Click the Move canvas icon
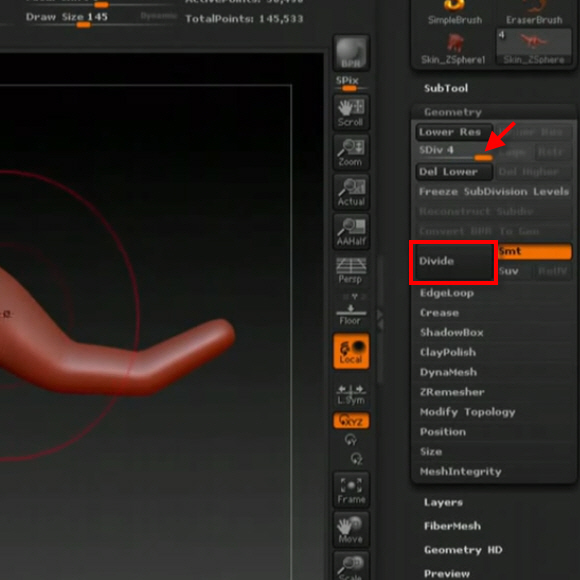 pyautogui.click(x=351, y=530)
